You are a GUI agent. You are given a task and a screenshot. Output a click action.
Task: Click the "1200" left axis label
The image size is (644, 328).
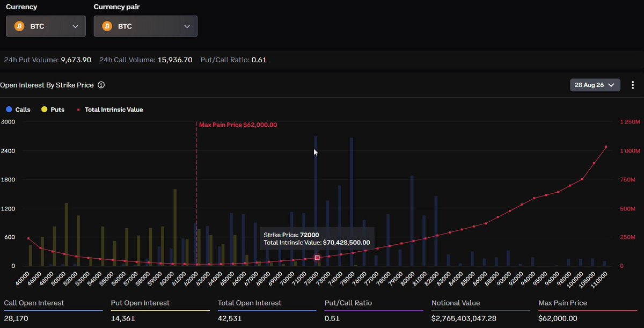(x=8, y=208)
